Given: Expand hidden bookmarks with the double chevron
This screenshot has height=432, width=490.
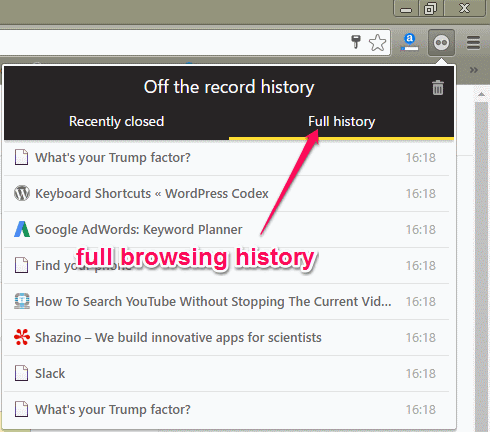Looking at the screenshot, I should (x=474, y=70).
